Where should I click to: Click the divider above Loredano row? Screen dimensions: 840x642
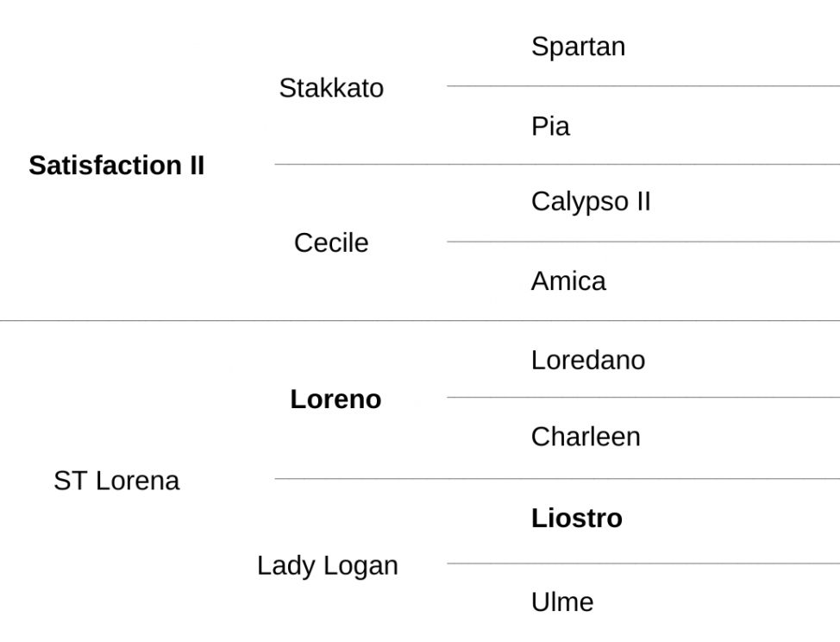pyautogui.click(x=420, y=320)
